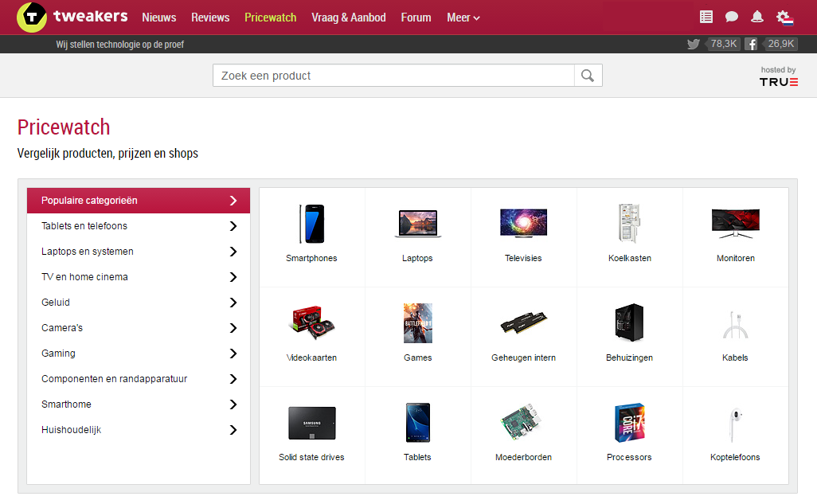Expand arrow for Geluid
This screenshot has height=504, width=817.
coord(233,303)
